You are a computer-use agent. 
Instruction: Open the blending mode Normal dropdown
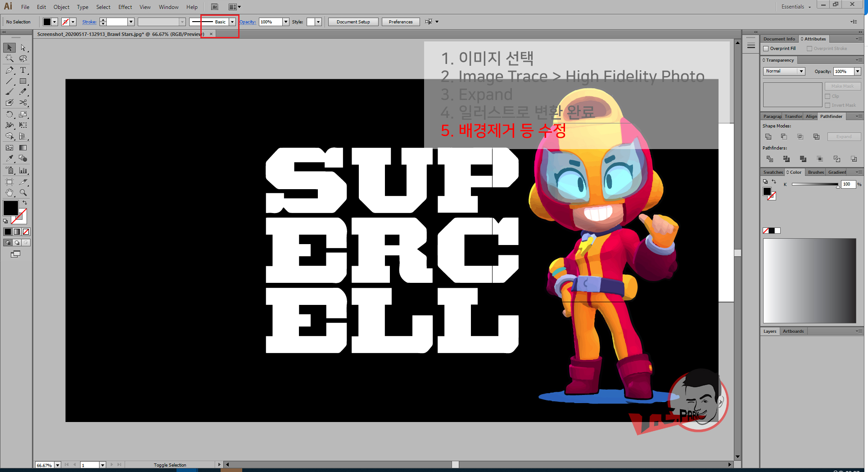click(x=784, y=71)
